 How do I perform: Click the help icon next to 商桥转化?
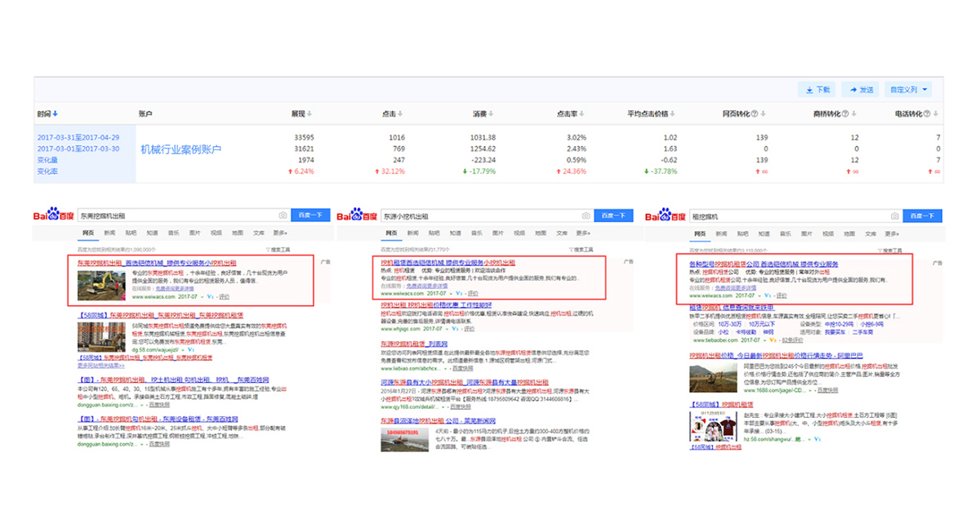(x=844, y=114)
